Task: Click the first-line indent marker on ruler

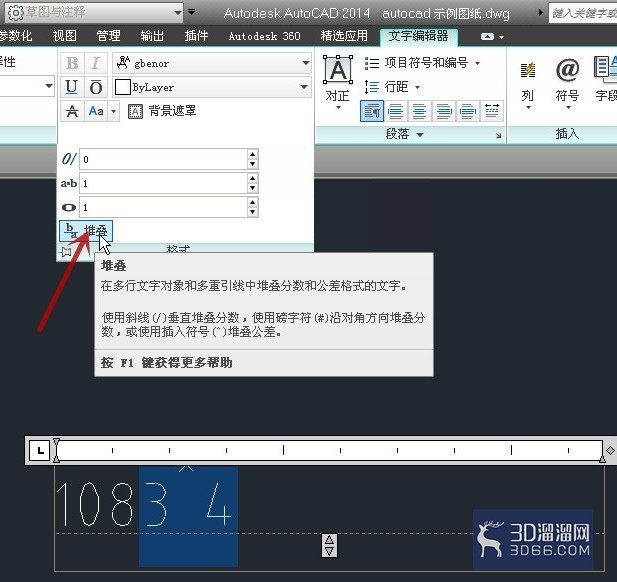Action: click(57, 443)
